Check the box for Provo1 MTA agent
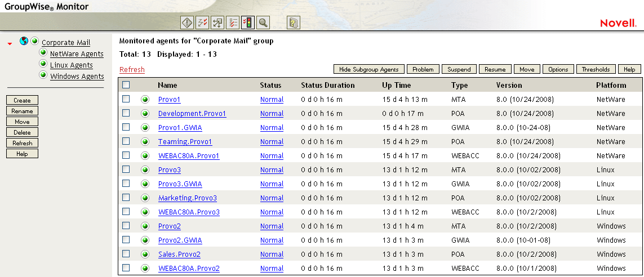 [x=126, y=99]
